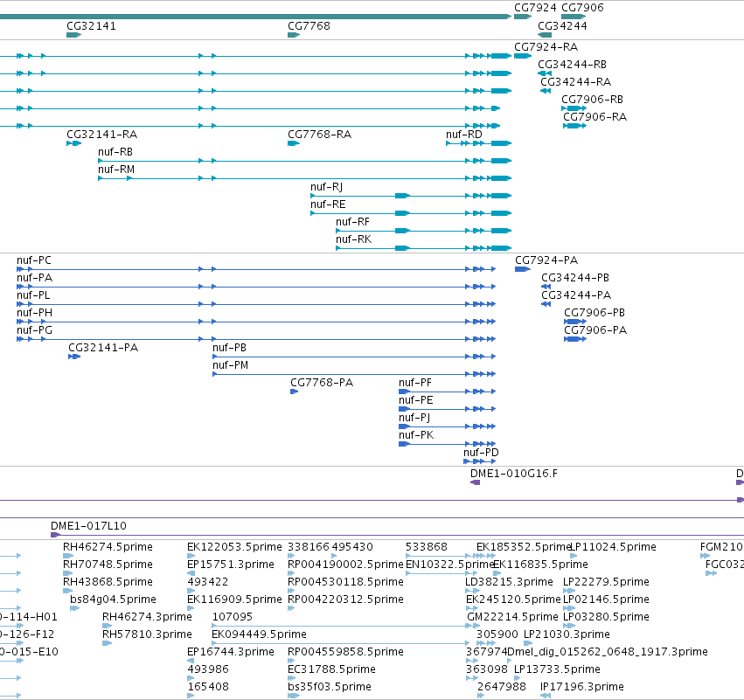744x700 pixels.
Task: Select the CG7906 gene label
Action: (x=582, y=8)
